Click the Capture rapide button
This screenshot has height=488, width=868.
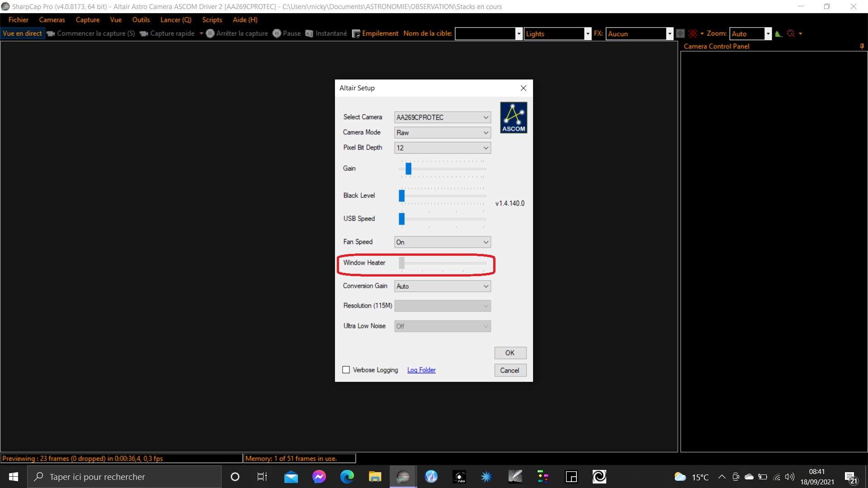167,33
